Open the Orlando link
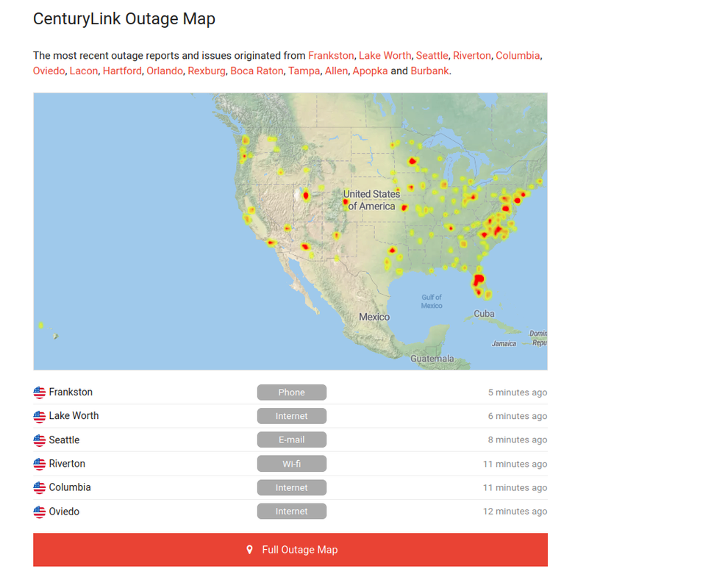 pyautogui.click(x=165, y=71)
